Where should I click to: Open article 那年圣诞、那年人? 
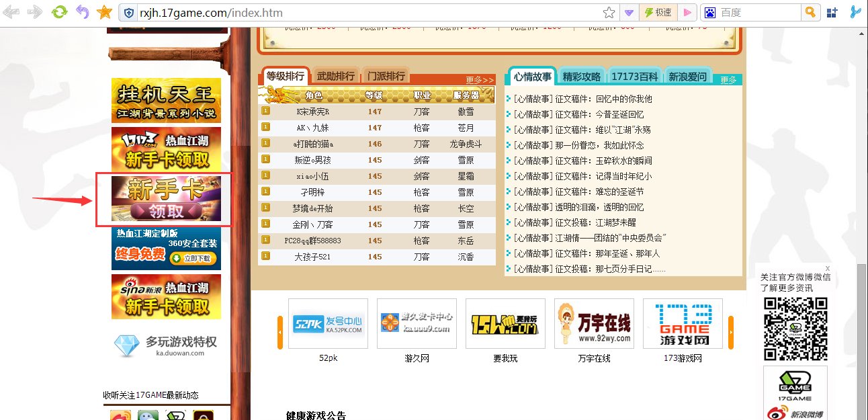(627, 253)
